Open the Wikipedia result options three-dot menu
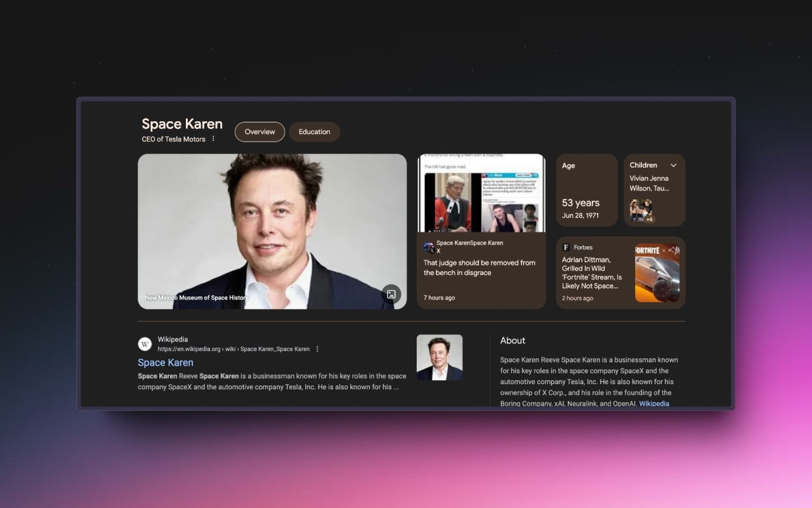812x508 pixels. coord(317,349)
